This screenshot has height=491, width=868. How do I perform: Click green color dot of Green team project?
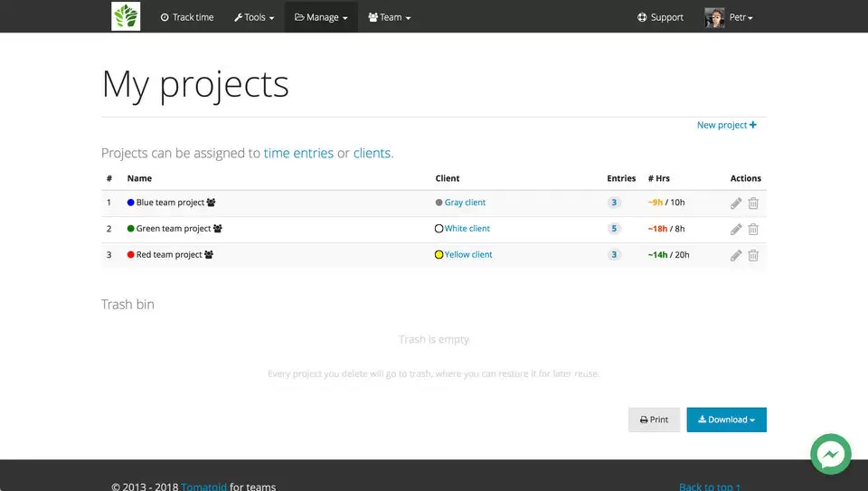coord(130,229)
